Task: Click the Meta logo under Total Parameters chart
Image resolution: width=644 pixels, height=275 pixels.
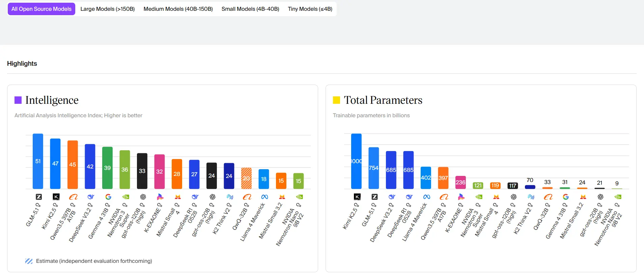Action: coord(427,197)
